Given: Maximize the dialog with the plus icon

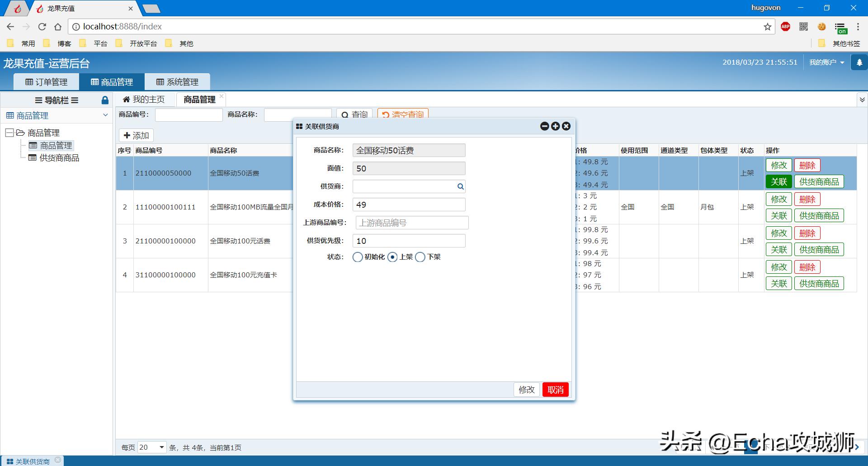Looking at the screenshot, I should tap(555, 127).
